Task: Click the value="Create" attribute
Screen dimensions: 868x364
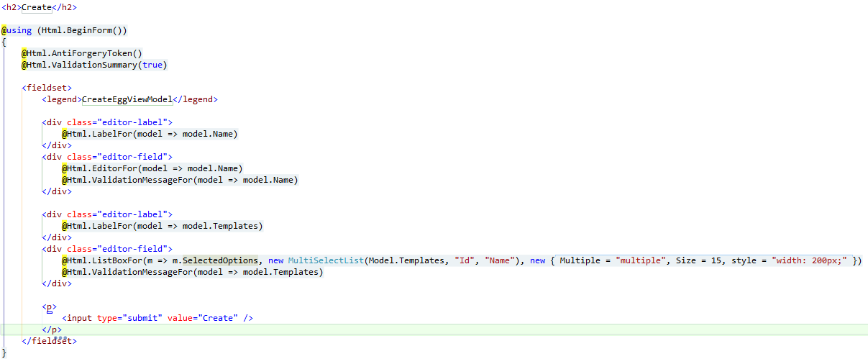Action: [203, 318]
